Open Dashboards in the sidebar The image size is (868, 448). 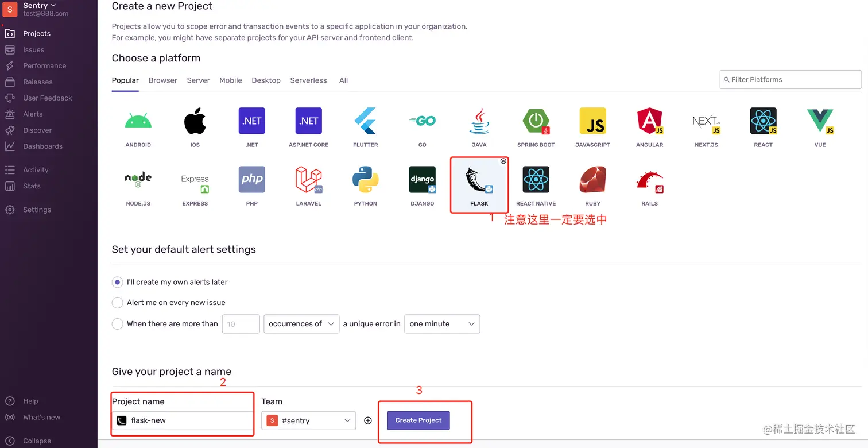(42, 146)
